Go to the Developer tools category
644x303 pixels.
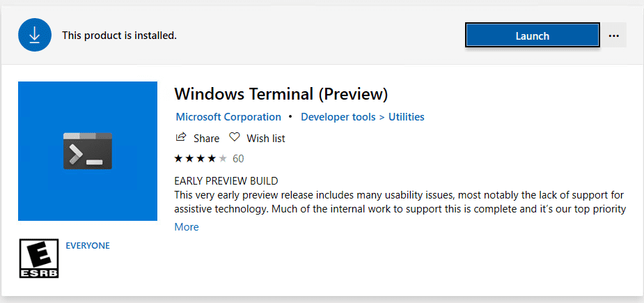coord(338,117)
